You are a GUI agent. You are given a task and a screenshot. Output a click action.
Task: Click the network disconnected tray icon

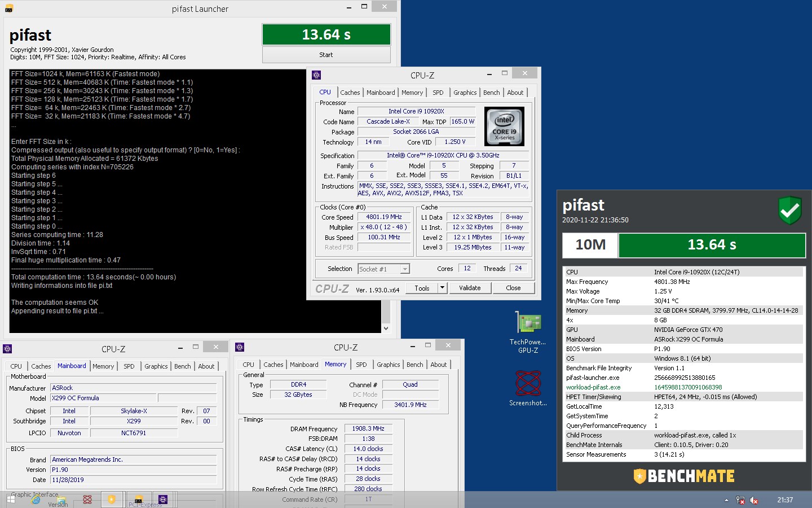pyautogui.click(x=740, y=500)
